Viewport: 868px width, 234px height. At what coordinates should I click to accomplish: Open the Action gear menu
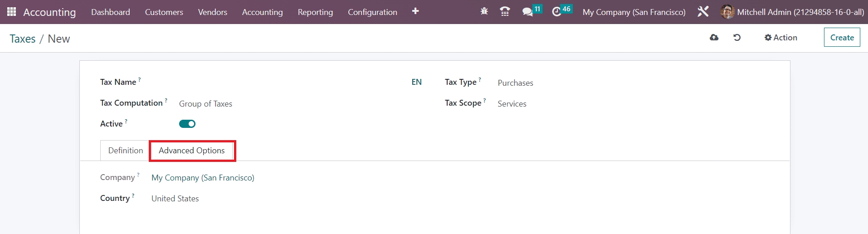pos(780,38)
